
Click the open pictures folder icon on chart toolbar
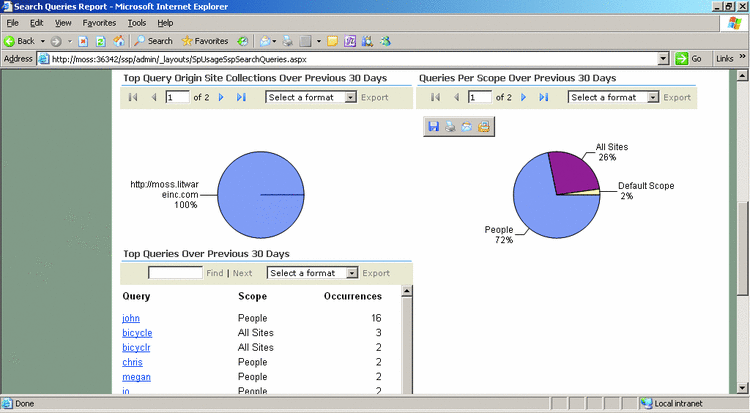484,126
